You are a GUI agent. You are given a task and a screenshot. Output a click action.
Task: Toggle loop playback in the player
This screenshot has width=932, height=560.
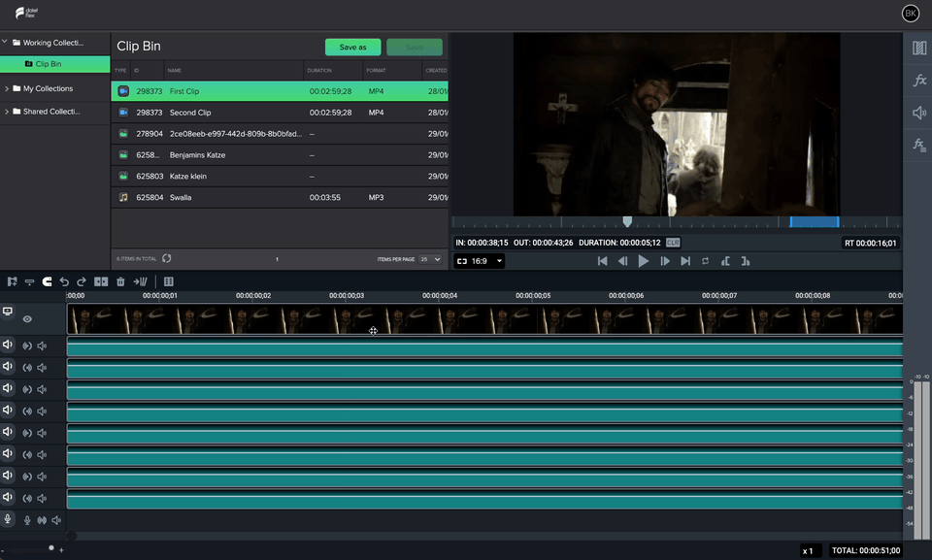click(x=706, y=261)
